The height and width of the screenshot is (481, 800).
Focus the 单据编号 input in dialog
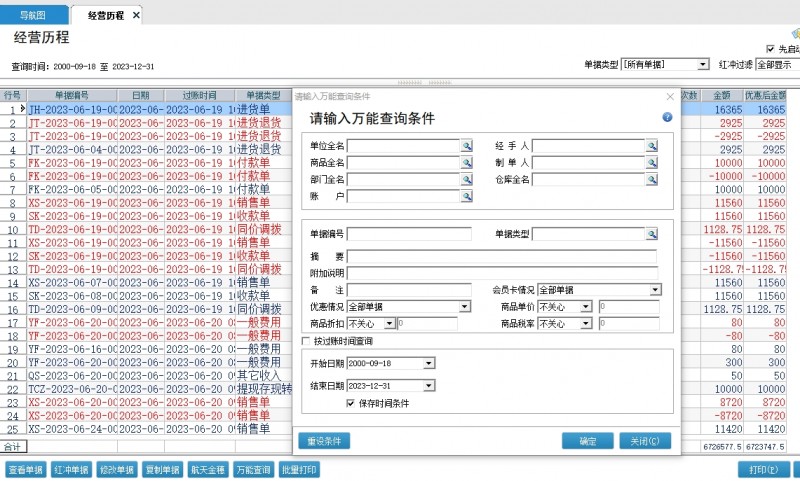[409, 234]
